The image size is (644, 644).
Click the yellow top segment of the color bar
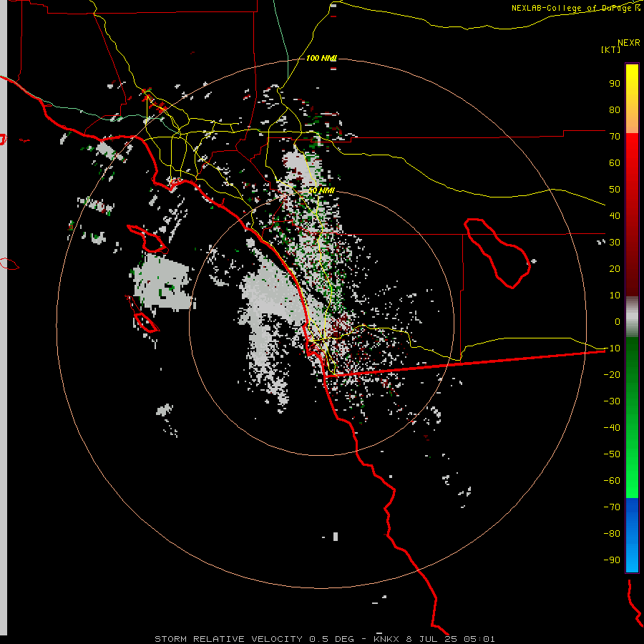(x=632, y=99)
